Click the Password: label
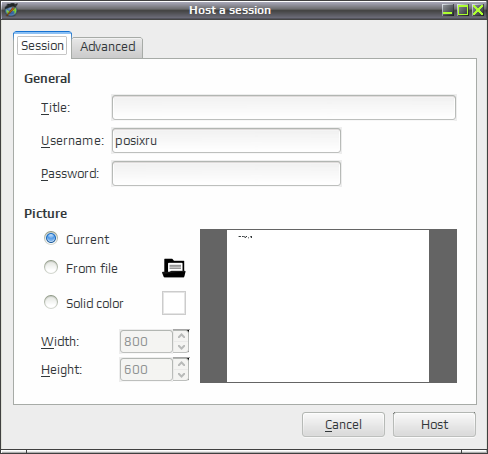The image size is (488, 454). pos(70,174)
